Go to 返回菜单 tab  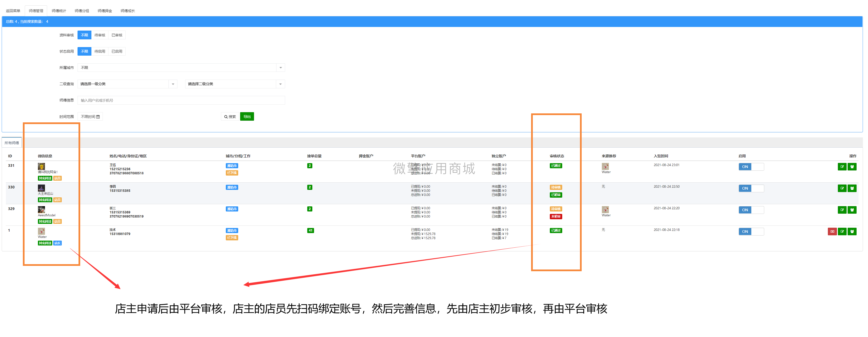(13, 11)
